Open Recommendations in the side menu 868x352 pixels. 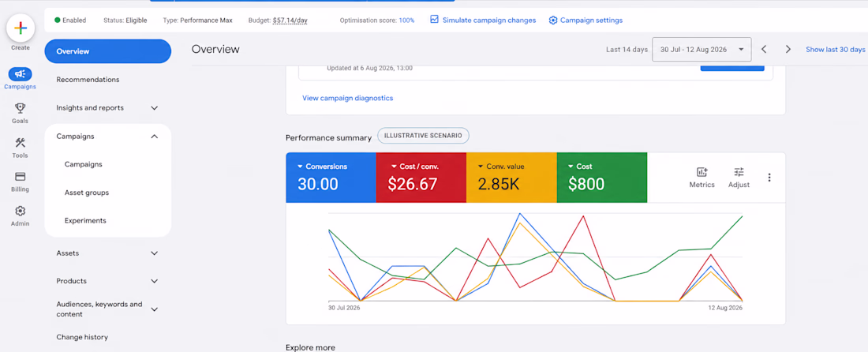coord(88,80)
